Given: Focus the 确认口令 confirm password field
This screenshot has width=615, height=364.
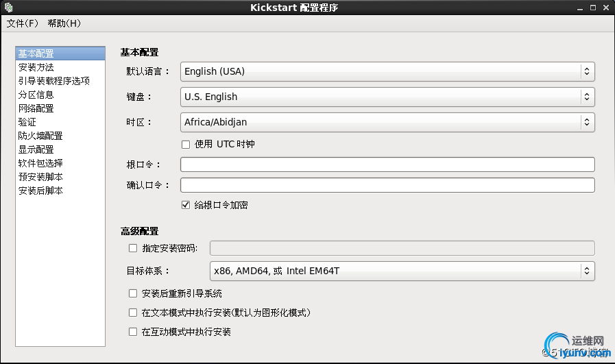Looking at the screenshot, I should pos(387,185).
